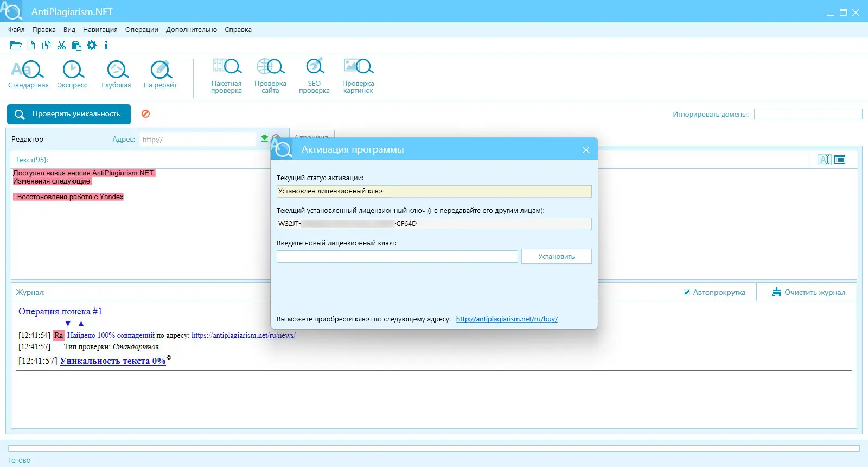Click the Установлен лицензионный ключ status field
Screen dimensions: 868x467
pos(434,191)
